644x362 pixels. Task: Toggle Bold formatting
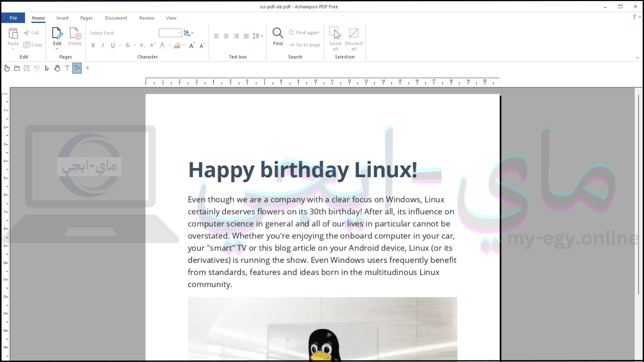coord(93,45)
